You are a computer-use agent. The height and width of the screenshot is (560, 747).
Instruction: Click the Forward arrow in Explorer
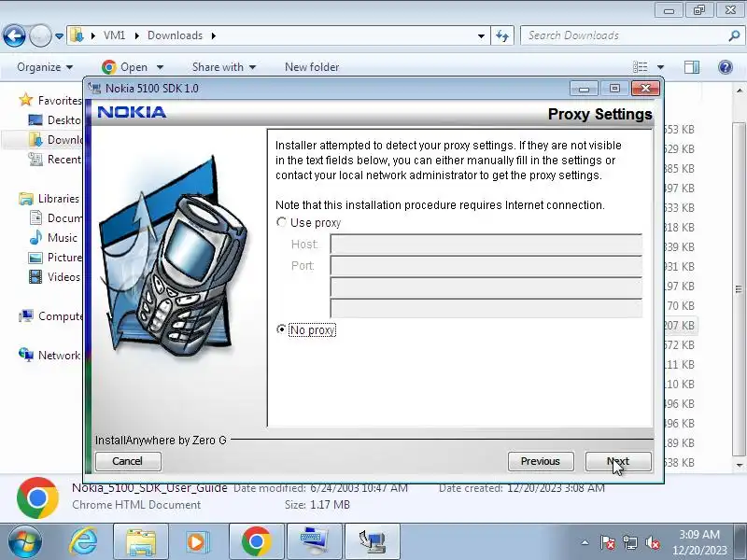click(40, 35)
